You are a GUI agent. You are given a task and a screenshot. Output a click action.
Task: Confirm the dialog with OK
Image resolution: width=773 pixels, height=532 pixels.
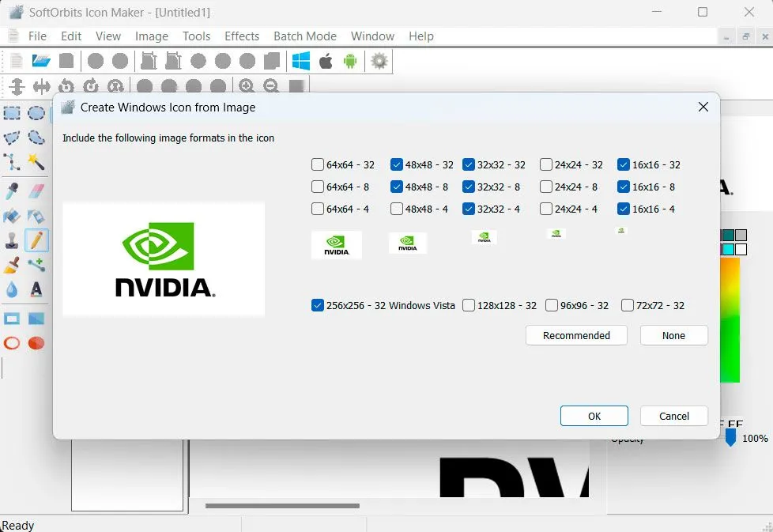pyautogui.click(x=594, y=416)
